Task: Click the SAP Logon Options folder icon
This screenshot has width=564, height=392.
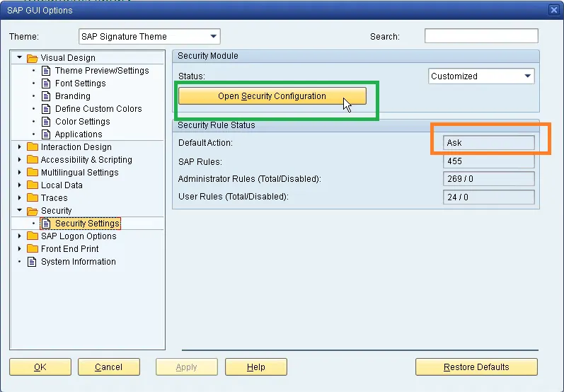Action: pyautogui.click(x=33, y=236)
